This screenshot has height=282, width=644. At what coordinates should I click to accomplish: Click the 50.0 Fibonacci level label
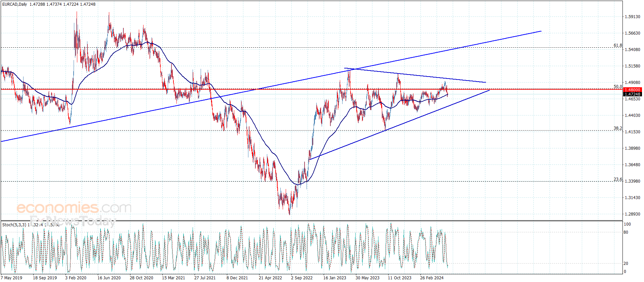click(618, 87)
